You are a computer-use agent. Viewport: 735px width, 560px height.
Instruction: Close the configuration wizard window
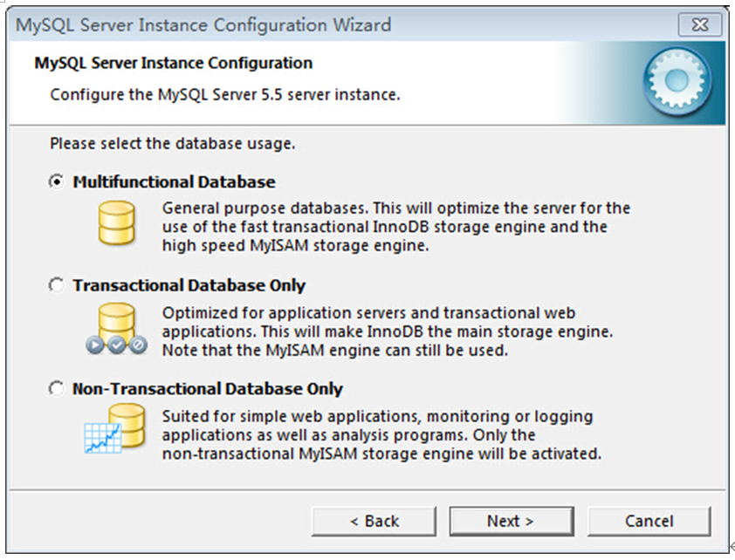[702, 25]
